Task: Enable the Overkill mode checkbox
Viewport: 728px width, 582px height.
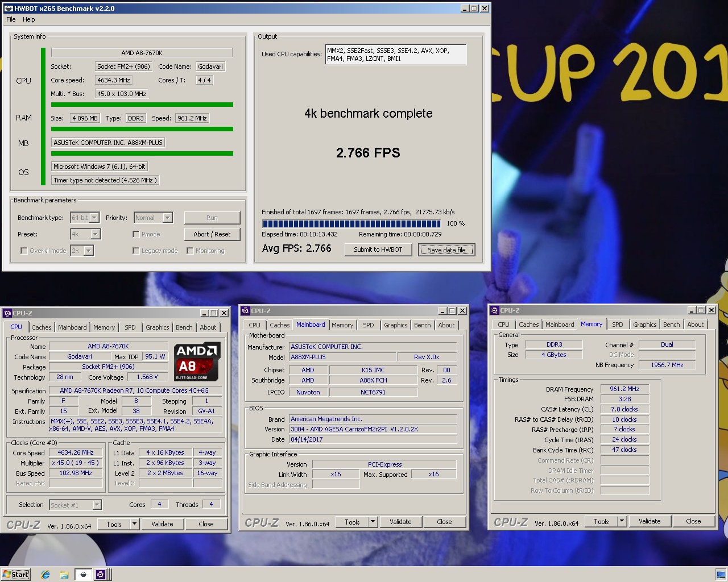Action: tap(24, 251)
